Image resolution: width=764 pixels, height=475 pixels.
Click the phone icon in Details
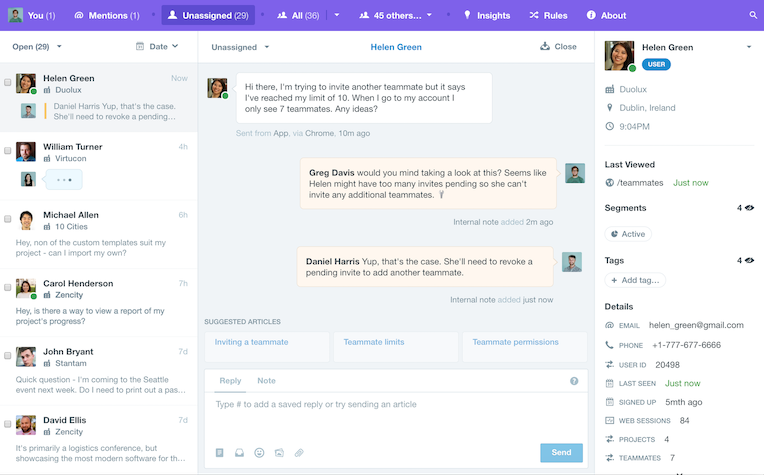[610, 345]
